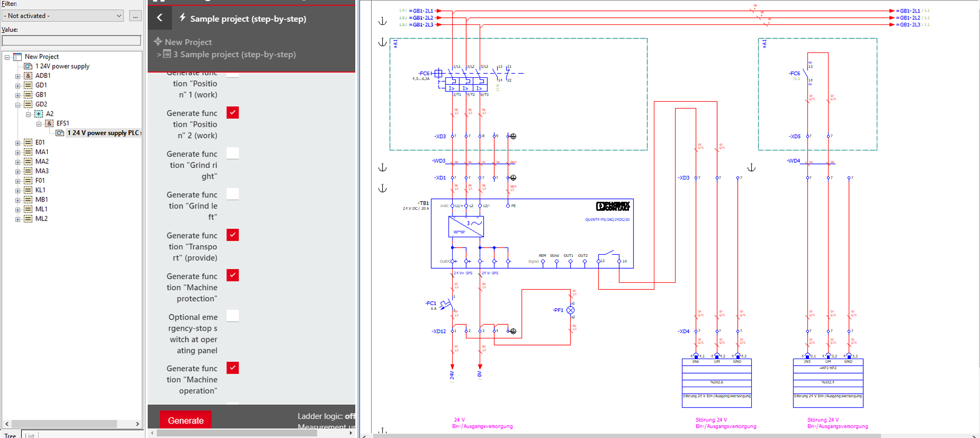
Task: Click the ADB1 node icon in the tree
Action: tap(28, 76)
